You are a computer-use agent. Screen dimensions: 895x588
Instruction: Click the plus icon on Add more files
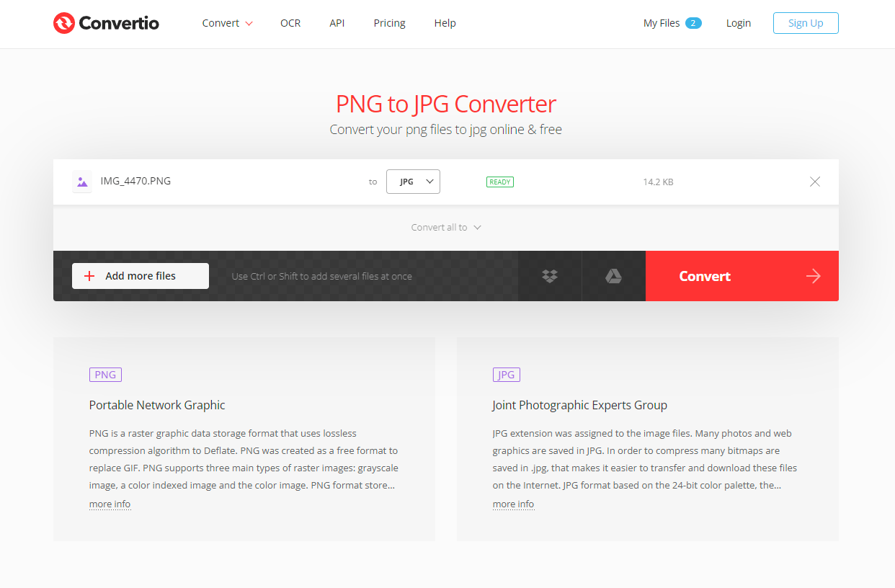point(89,276)
